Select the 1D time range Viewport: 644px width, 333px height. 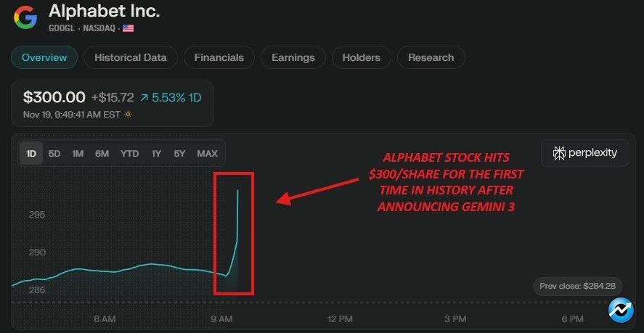click(31, 153)
